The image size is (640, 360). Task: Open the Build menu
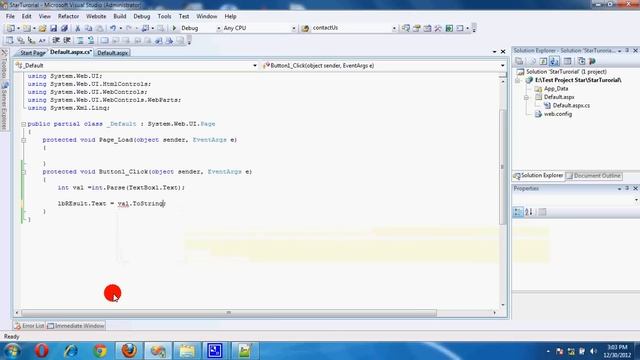point(120,16)
